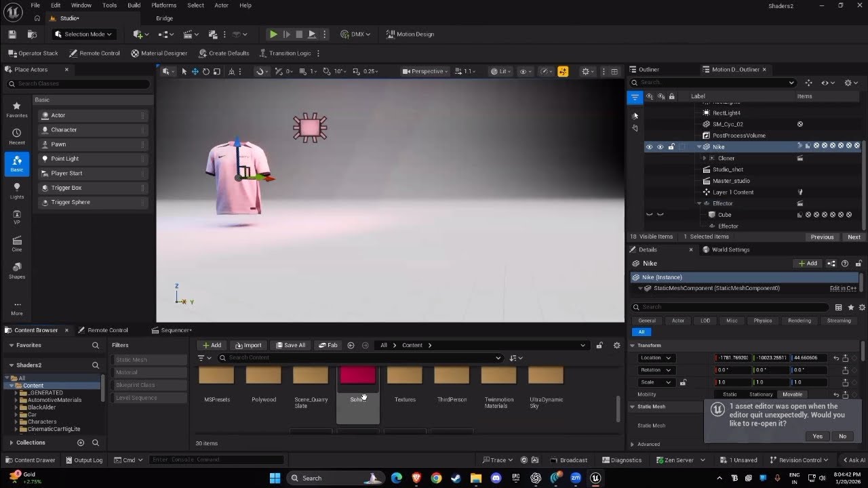Open Details panel settings gear
Viewport: 868px width, 488px height.
tap(862, 307)
